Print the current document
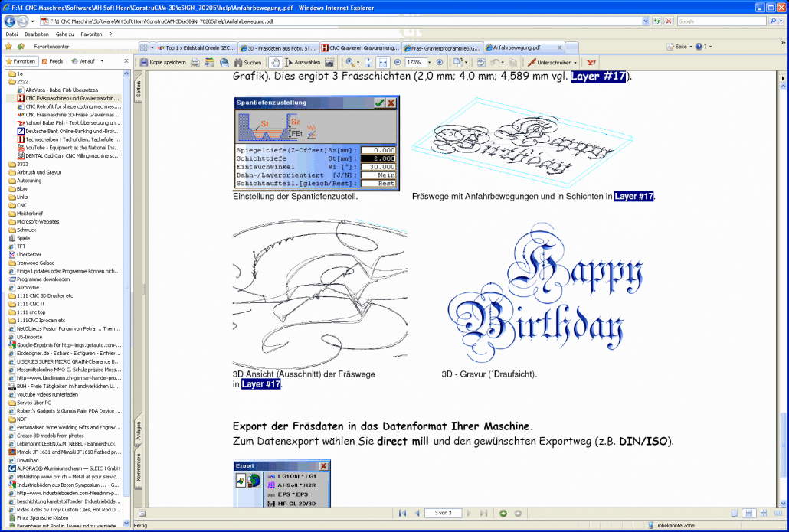This screenshot has height=532, width=789. click(x=194, y=63)
